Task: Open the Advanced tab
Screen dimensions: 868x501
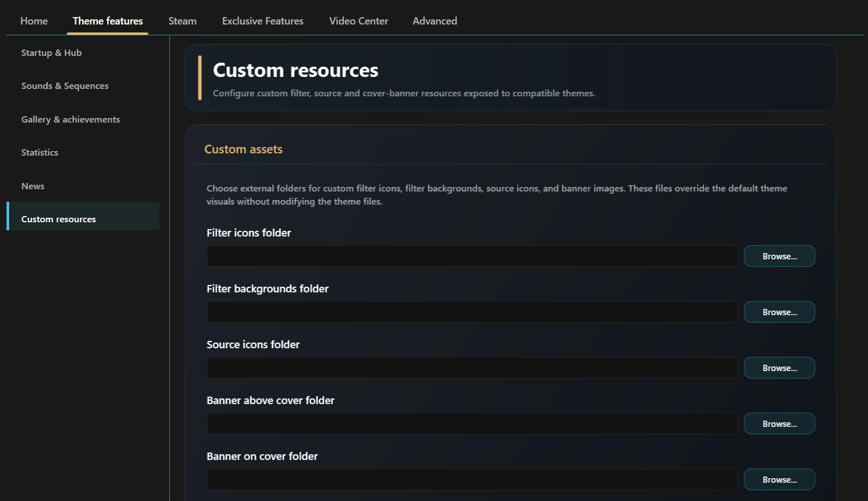Action: click(x=435, y=21)
